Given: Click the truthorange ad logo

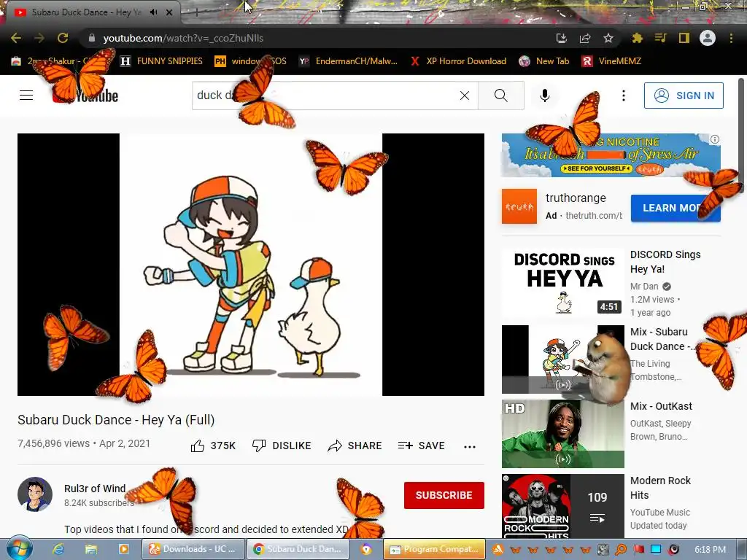Looking at the screenshot, I should [519, 206].
